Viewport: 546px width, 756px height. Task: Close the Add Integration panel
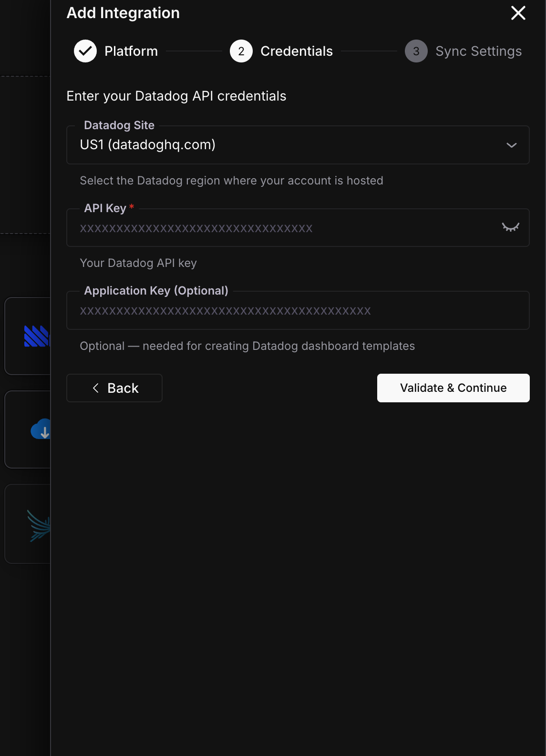point(518,13)
